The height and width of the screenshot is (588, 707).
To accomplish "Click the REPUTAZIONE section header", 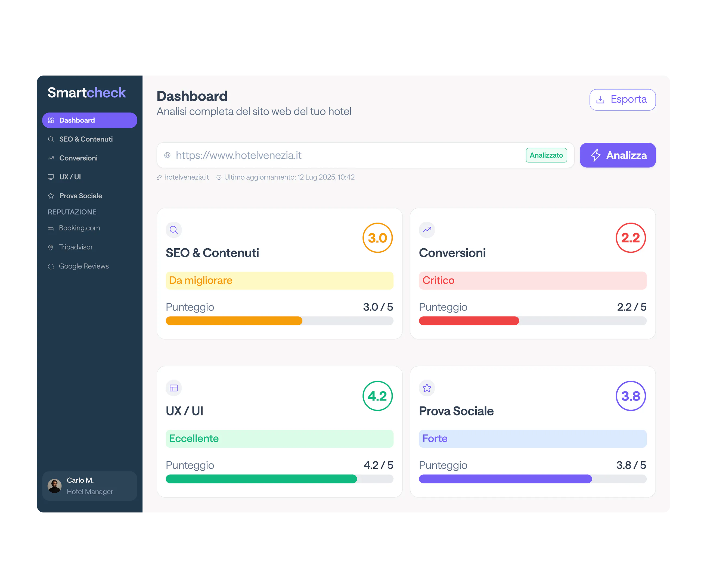I will pos(72,212).
